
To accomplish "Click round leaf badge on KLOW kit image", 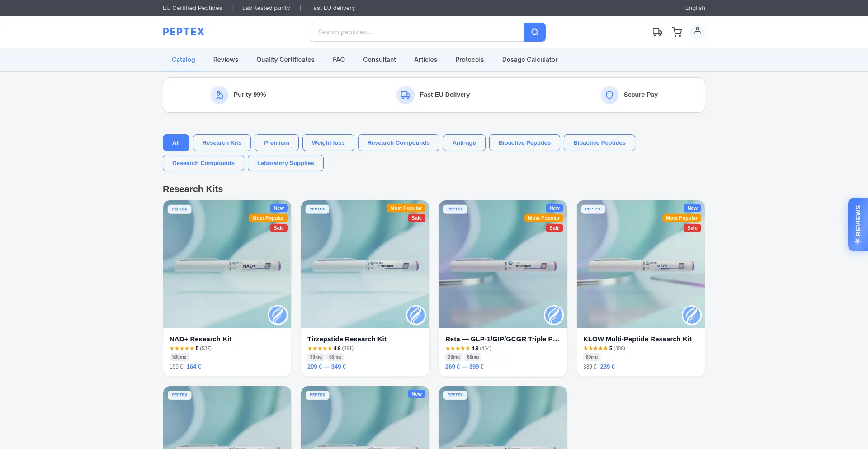I will 692,315.
